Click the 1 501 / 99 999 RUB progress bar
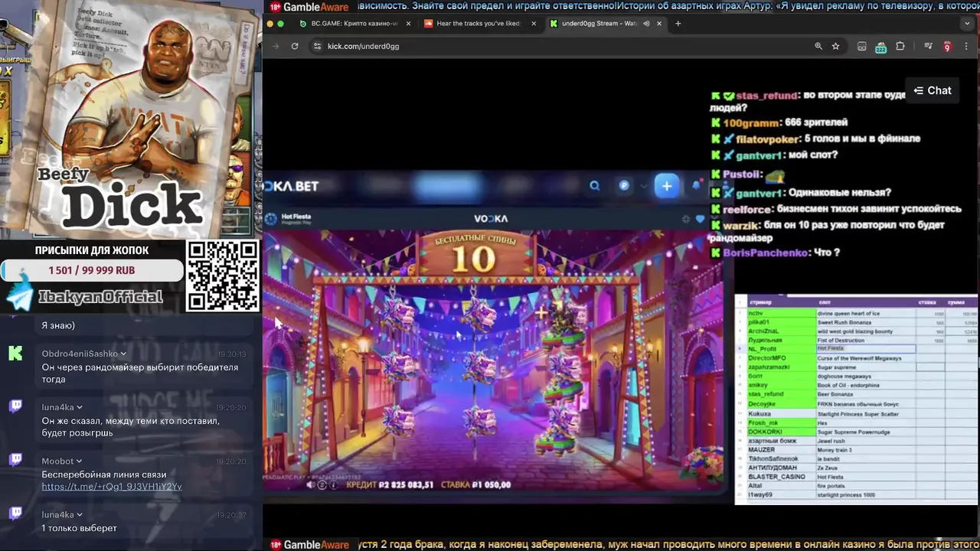Viewport: 980px width, 551px height. coord(92,270)
